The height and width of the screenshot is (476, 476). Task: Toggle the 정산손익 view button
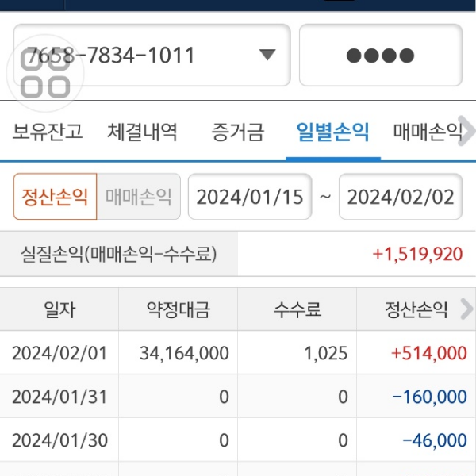[x=55, y=197]
